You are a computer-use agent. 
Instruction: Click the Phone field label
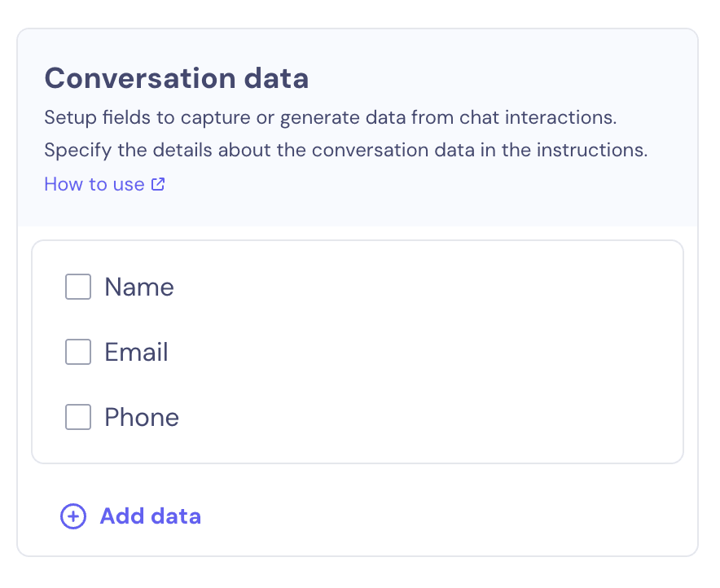point(142,418)
